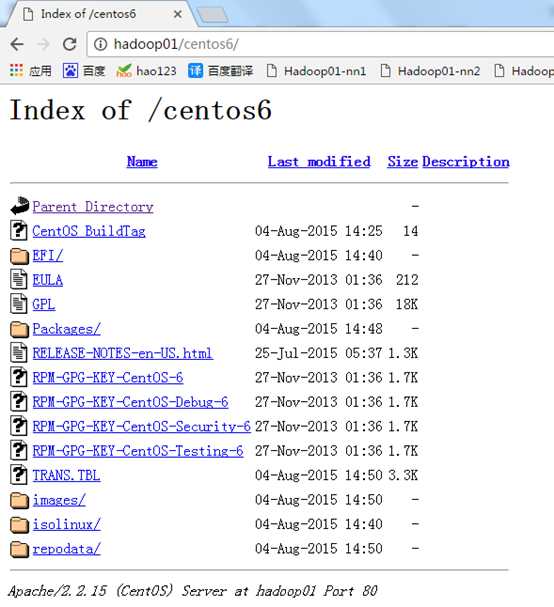This screenshot has width=554, height=607.
Task: Open the isolinux/ directory link
Action: coord(67,524)
